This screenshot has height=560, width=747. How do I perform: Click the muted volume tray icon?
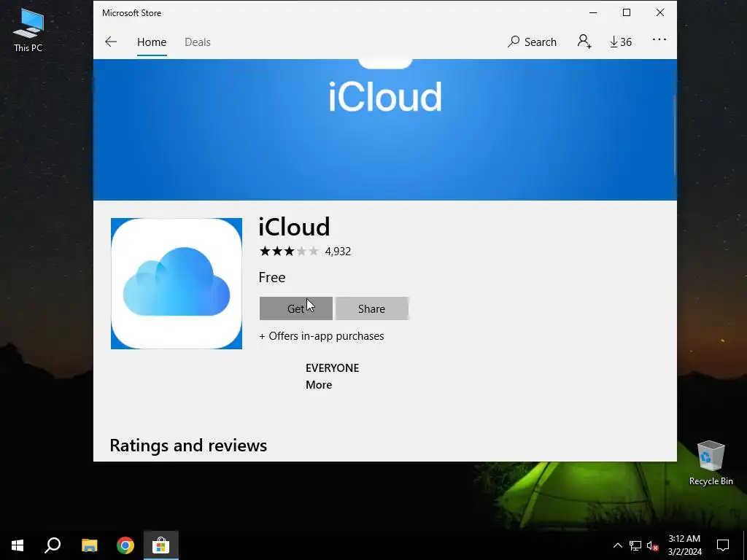click(x=653, y=545)
